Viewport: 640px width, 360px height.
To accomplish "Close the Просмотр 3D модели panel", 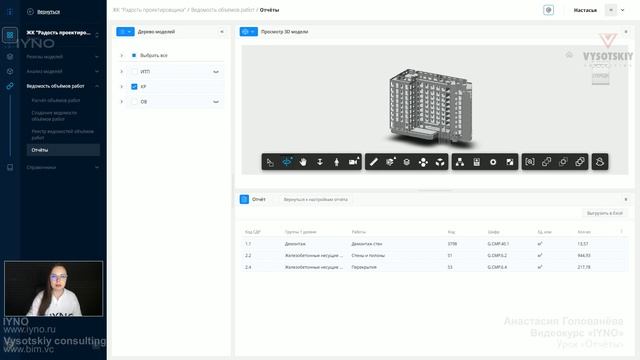I will [626, 31].
